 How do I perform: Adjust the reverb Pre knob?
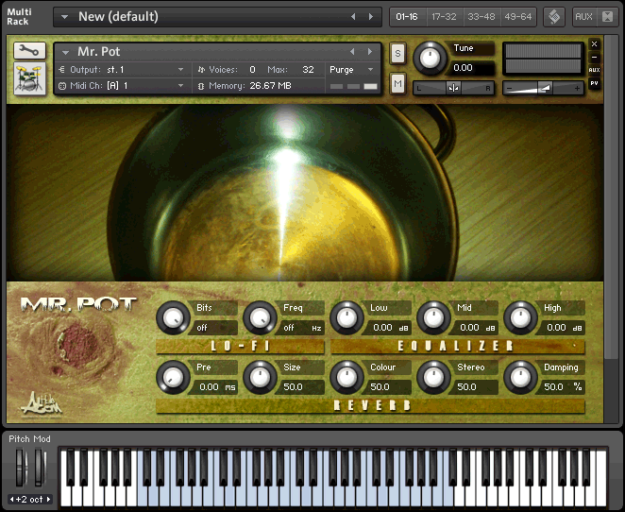pos(173,377)
